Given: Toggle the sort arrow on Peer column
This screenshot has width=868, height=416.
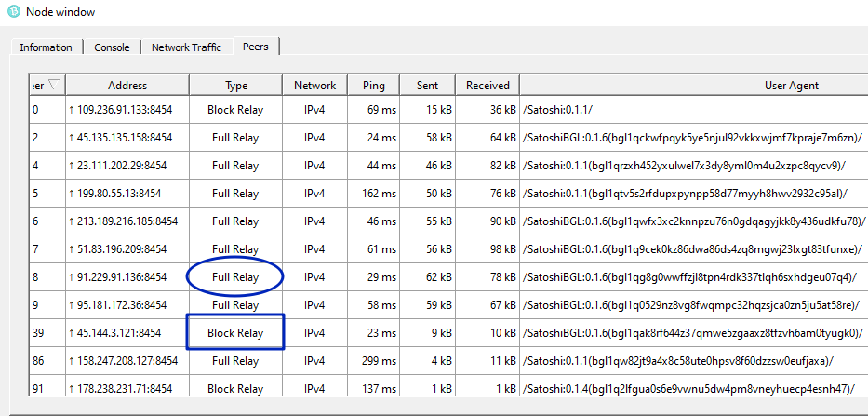Looking at the screenshot, I should point(55,85).
